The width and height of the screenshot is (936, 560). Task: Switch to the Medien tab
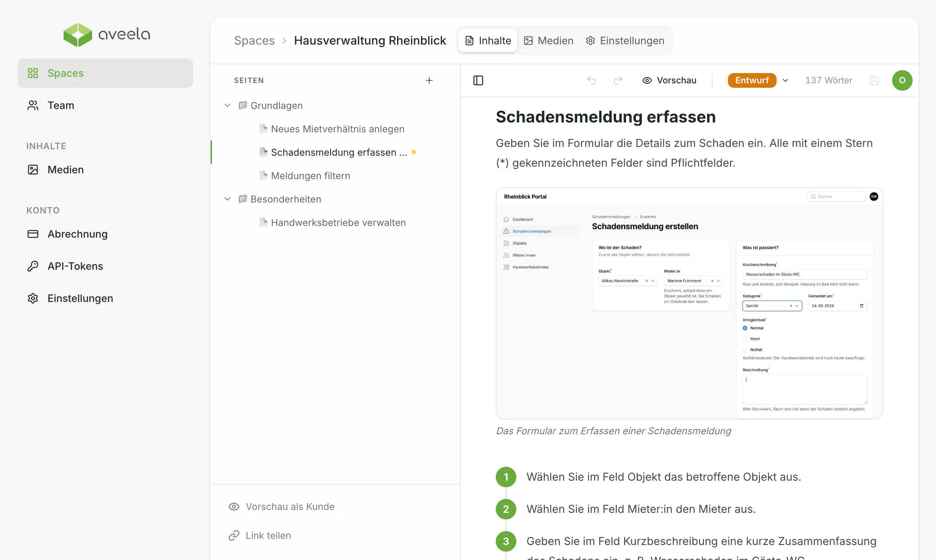tap(549, 40)
